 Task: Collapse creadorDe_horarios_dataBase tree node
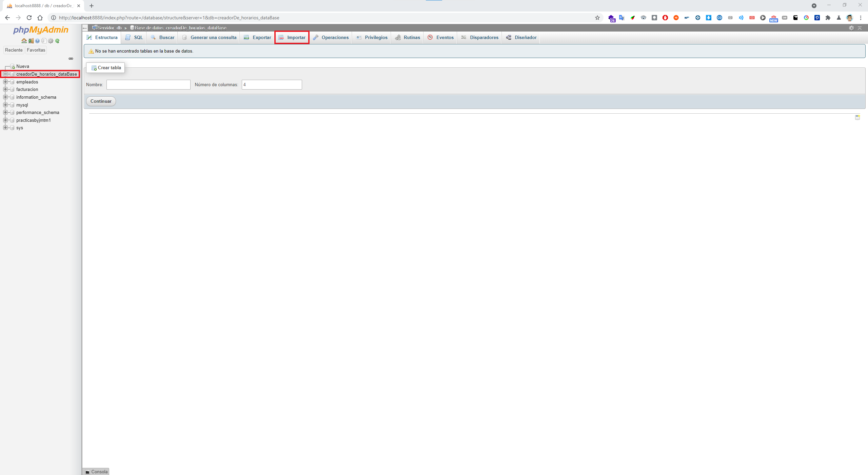click(x=5, y=74)
